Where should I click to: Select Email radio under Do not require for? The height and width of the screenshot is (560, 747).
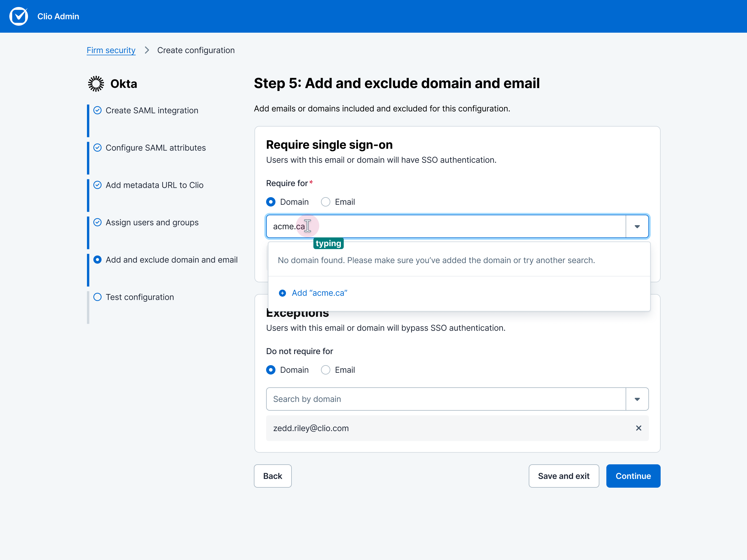pos(325,370)
